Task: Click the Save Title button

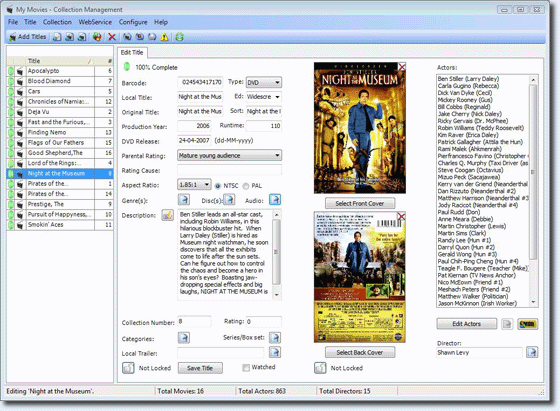Action: (x=200, y=368)
